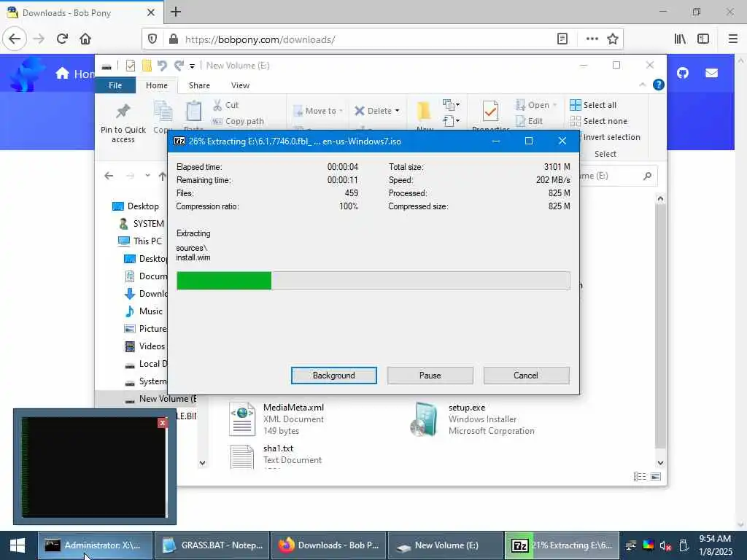Bookmark this page star icon

(613, 39)
